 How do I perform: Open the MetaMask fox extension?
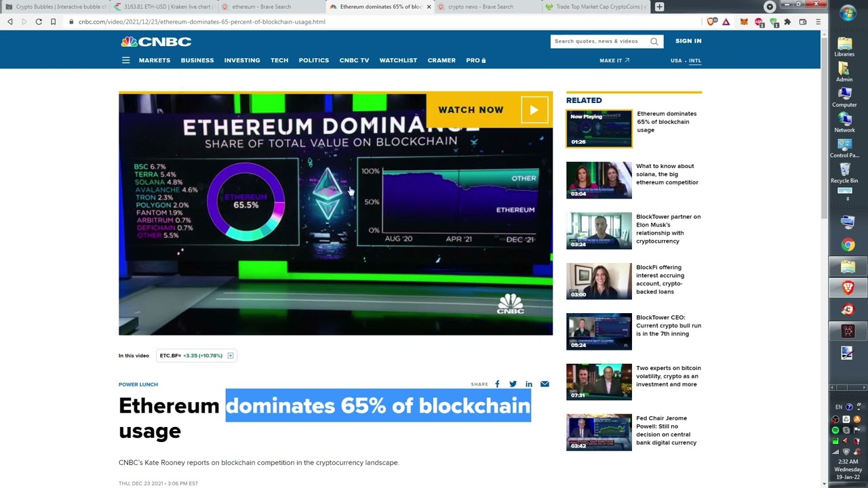[744, 22]
